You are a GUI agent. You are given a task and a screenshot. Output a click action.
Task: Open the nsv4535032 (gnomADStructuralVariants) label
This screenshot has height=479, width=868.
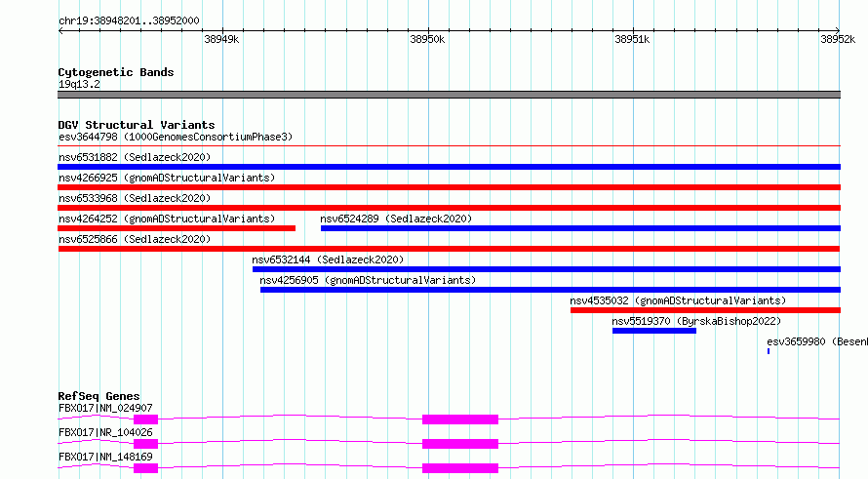tap(678, 300)
